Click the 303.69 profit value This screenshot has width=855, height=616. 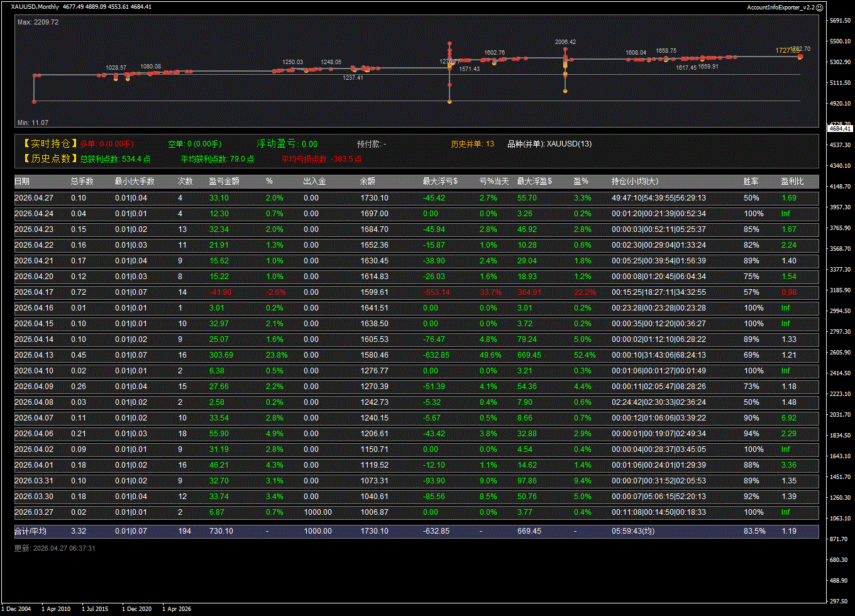221,355
